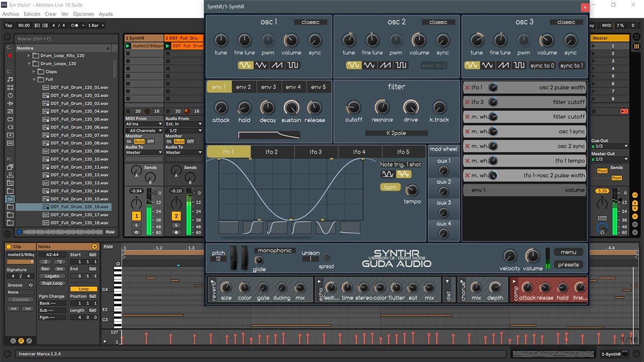The image size is (644, 362).
Task: Click track 1 volume fader value -0.94
Action: pyautogui.click(x=136, y=191)
